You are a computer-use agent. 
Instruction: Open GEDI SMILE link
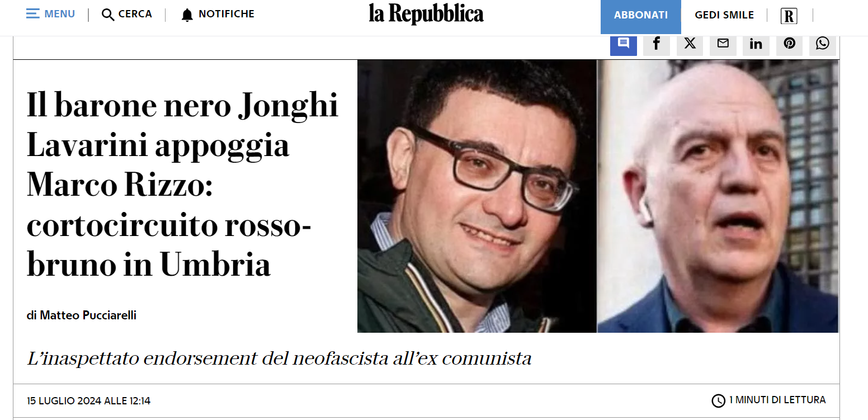pos(724,16)
